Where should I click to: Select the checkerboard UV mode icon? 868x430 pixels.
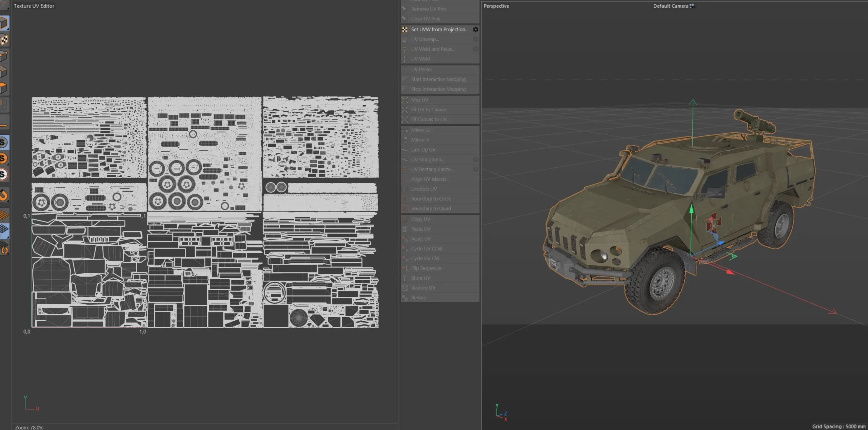click(x=5, y=40)
